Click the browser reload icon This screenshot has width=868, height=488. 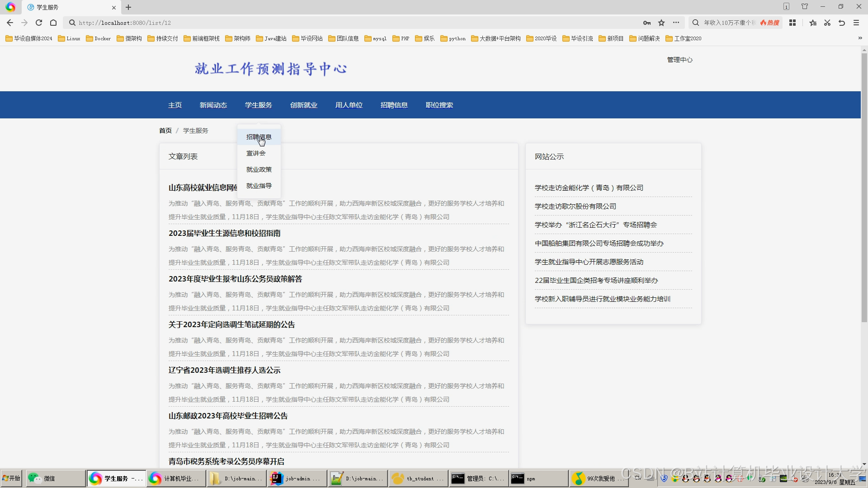tap(39, 23)
